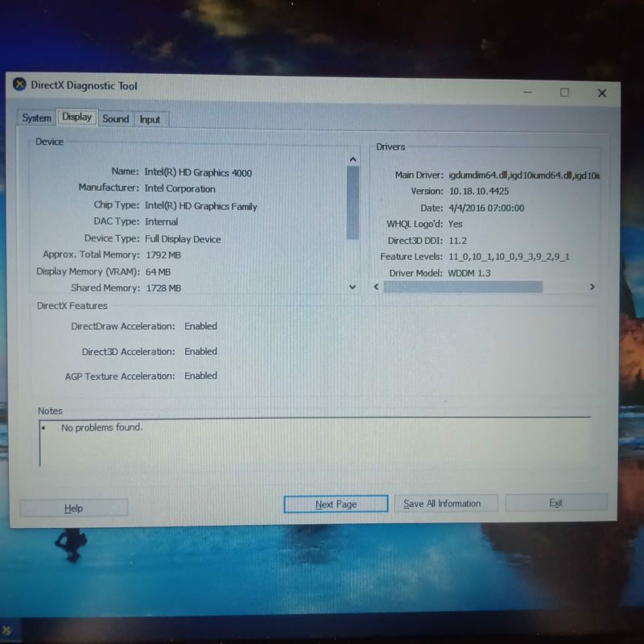Click the Device panel vertical scrollbar thumb
Screen dimensions: 644x644
353,201
